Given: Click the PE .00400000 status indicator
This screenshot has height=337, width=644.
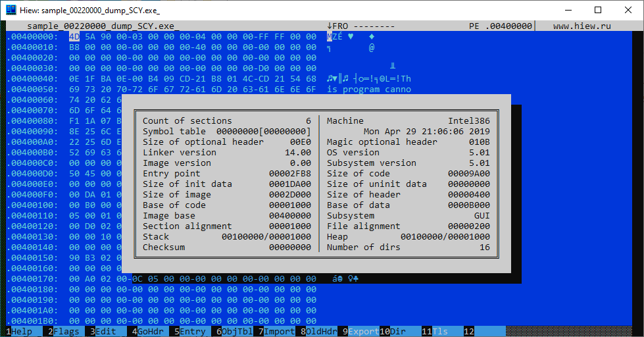Looking at the screenshot, I should 501,26.
